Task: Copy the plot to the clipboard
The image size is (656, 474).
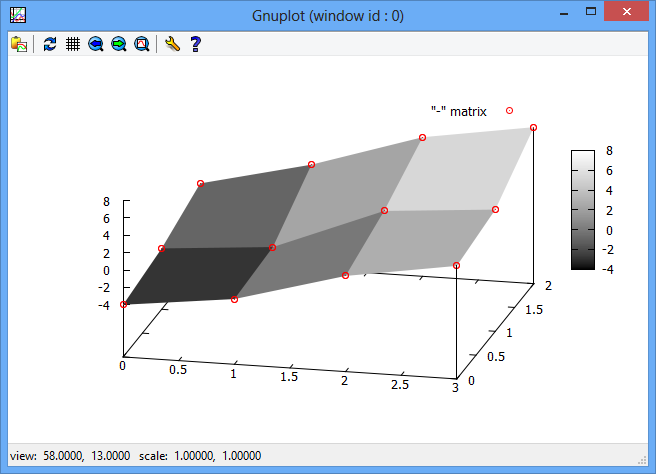Action: (19, 44)
